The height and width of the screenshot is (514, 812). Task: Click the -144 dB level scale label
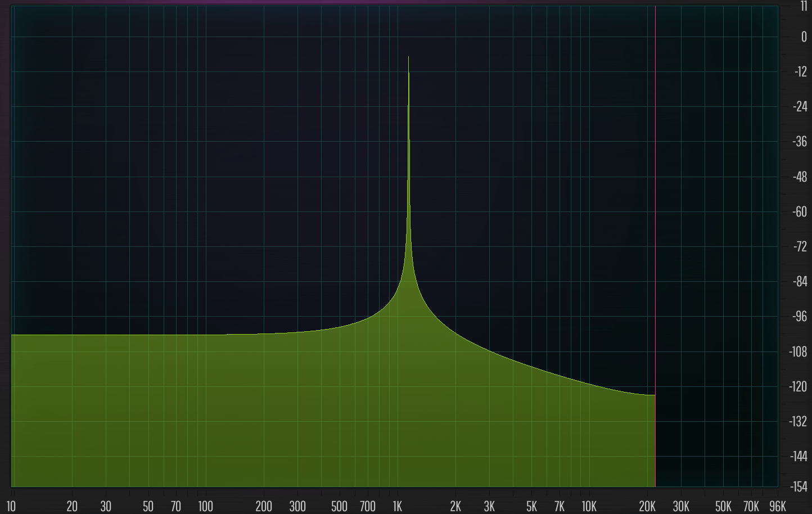(x=799, y=457)
